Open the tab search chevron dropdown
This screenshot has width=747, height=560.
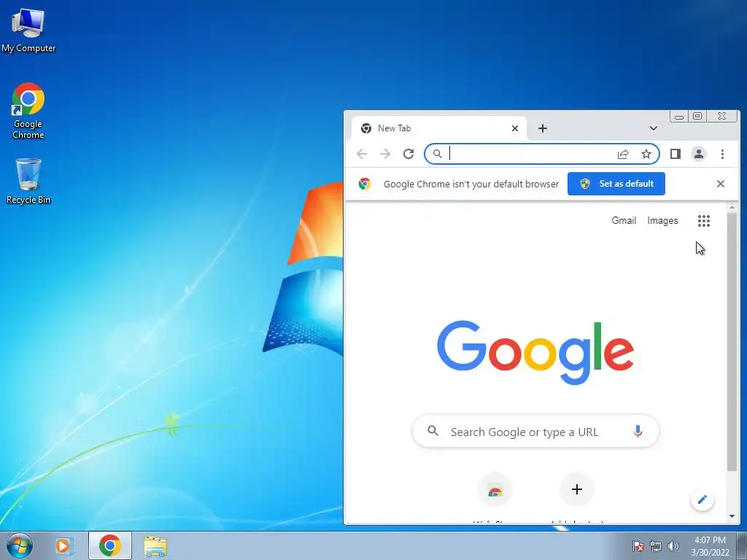(653, 128)
